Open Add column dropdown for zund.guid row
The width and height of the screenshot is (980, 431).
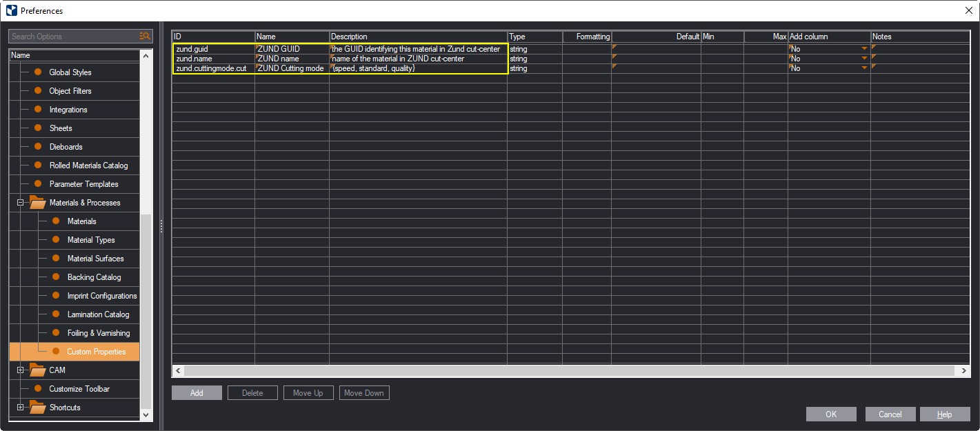tap(864, 49)
